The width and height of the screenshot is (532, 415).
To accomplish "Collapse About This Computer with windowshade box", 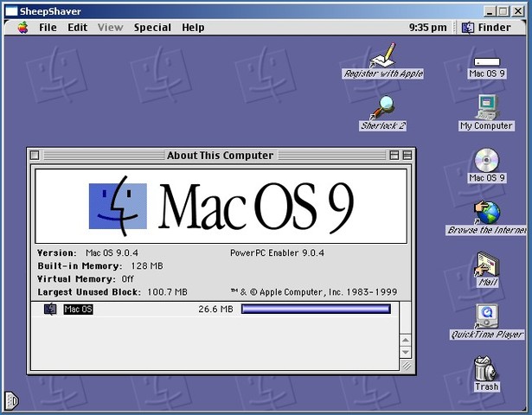I will click(407, 156).
